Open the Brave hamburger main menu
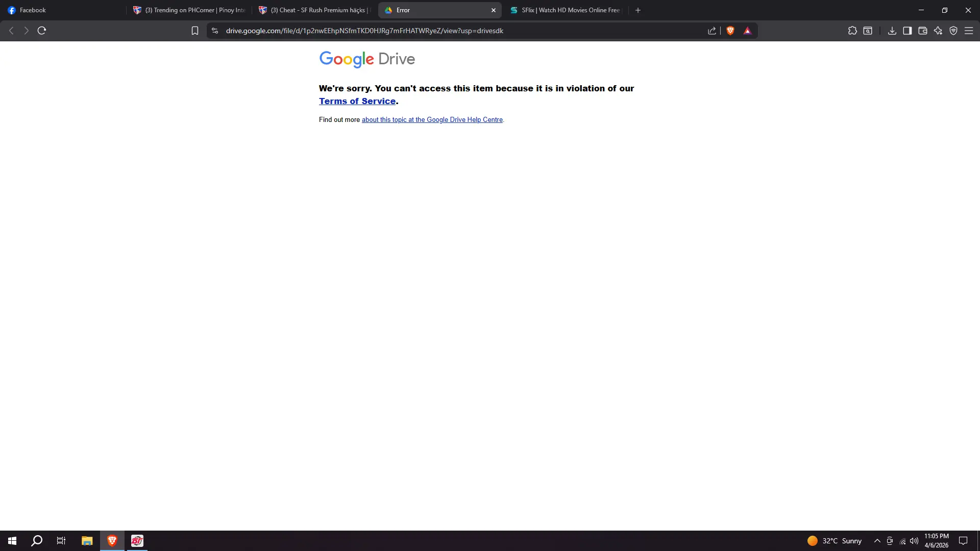 coord(969,31)
